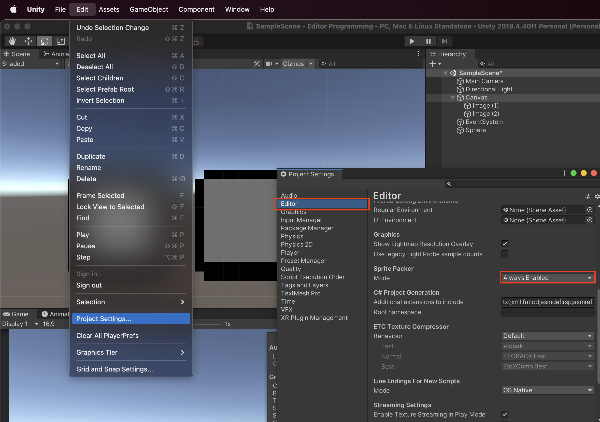600x422 pixels.
Task: Select the Project Settings window tab
Action: tap(310, 174)
